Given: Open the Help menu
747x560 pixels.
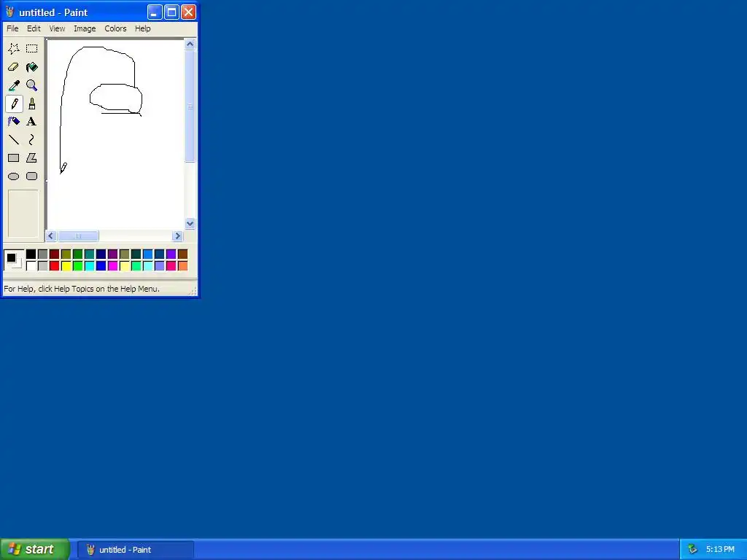Looking at the screenshot, I should point(142,28).
